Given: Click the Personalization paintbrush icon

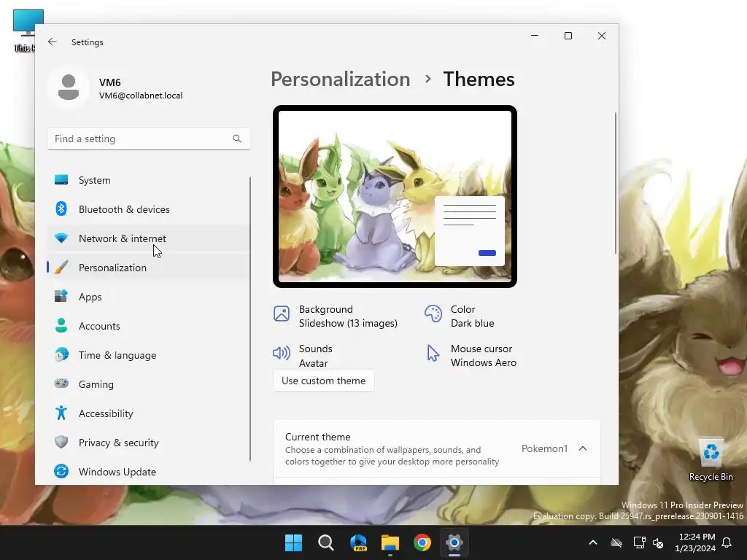Looking at the screenshot, I should click(x=61, y=267).
